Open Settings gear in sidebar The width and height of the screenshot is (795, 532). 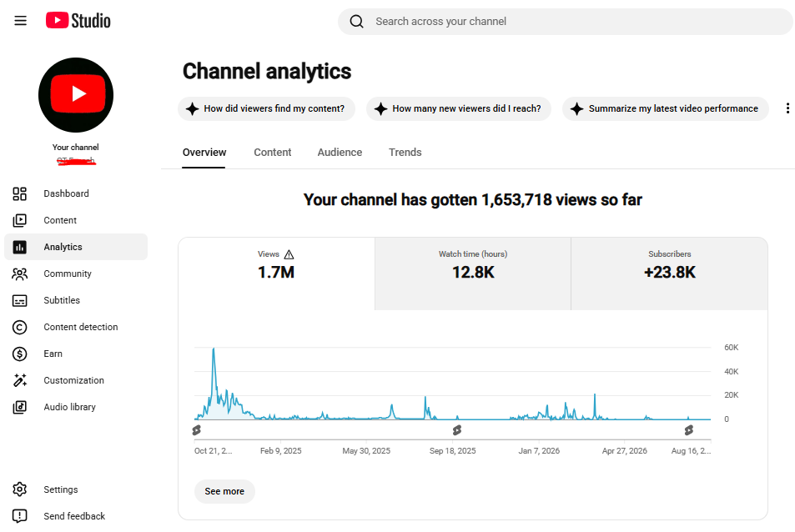(x=76, y=489)
